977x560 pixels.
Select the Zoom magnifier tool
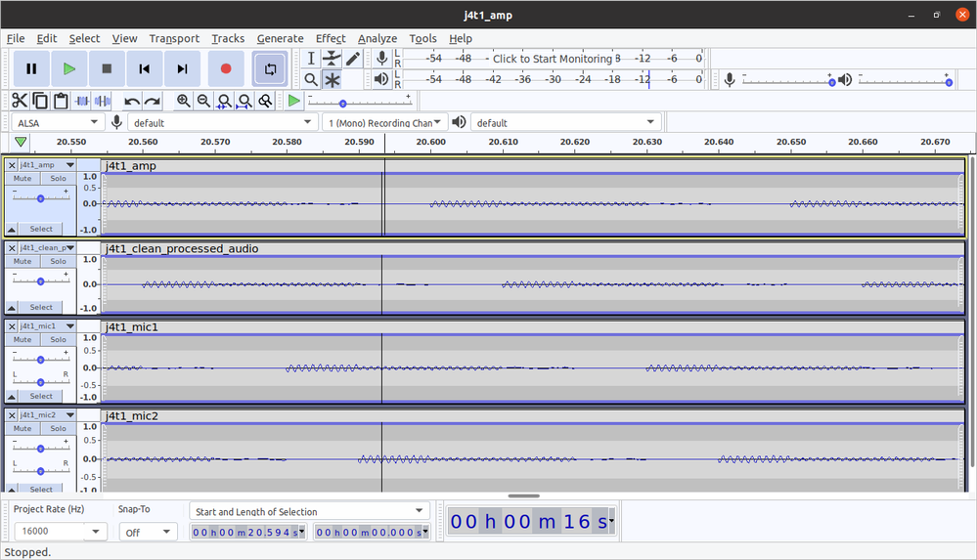click(311, 79)
